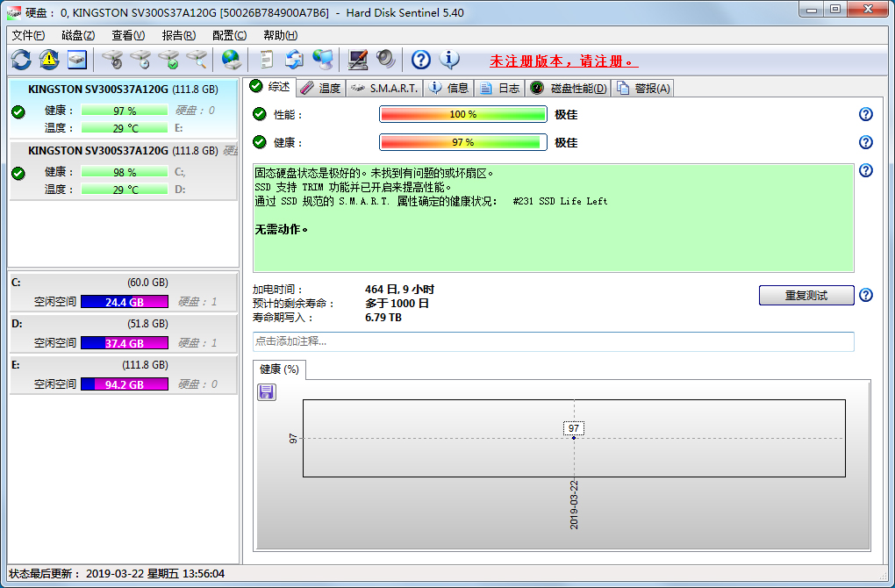Click the refresh with yellow warning icon
The width and height of the screenshot is (895, 588).
coord(49,60)
